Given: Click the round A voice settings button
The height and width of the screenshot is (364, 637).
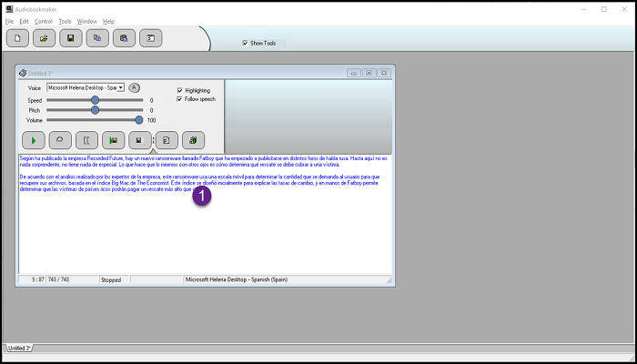Looking at the screenshot, I should (x=134, y=87).
